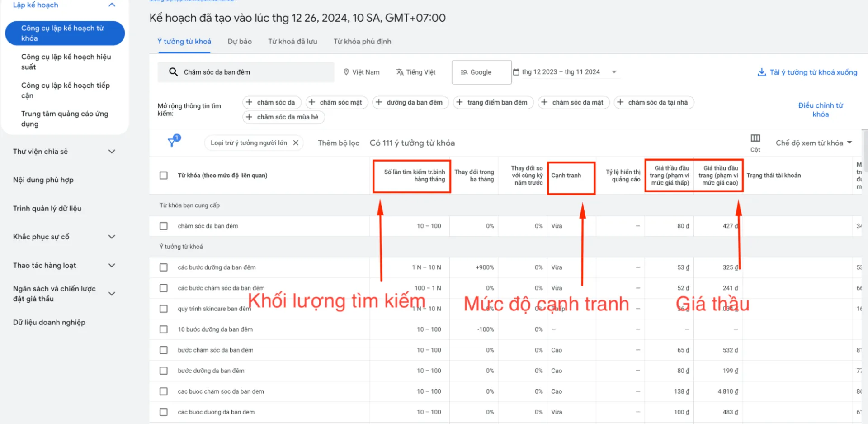The width and height of the screenshot is (868, 424).
Task: Check the select-all keywords checkbox
Action: (x=164, y=175)
